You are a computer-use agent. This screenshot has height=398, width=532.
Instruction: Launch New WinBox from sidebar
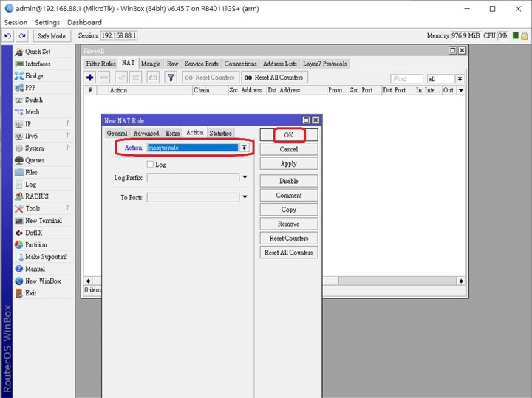[44, 281]
